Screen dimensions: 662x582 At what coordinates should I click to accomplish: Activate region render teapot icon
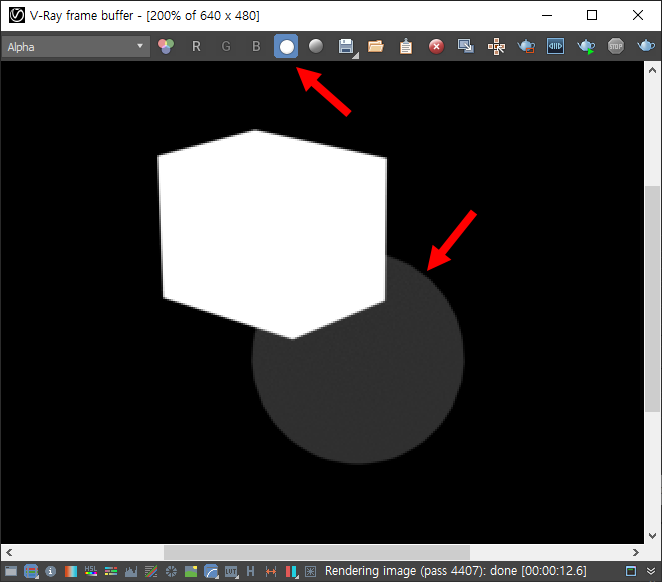526,46
